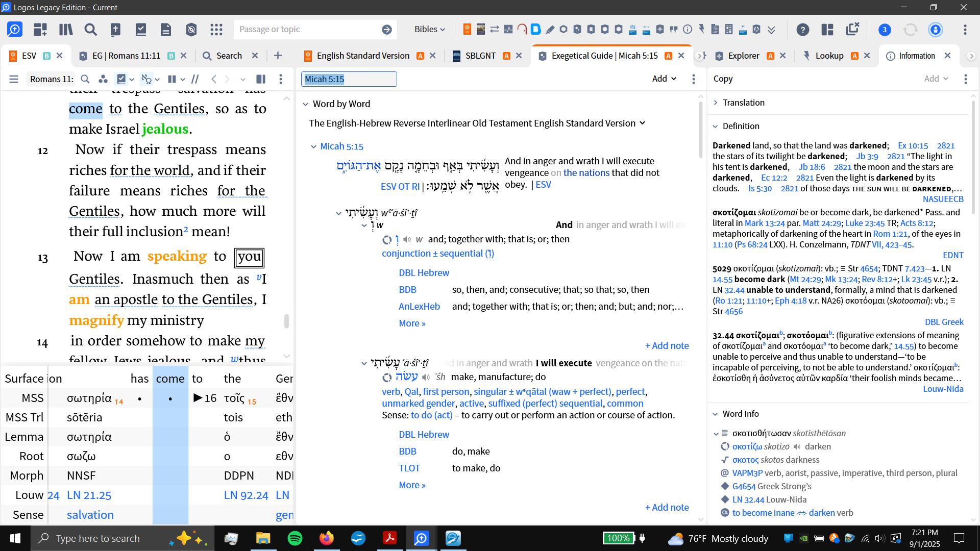Click the highlighter pen shortcut icon
Screen dimensions: 980x551
[550, 29]
